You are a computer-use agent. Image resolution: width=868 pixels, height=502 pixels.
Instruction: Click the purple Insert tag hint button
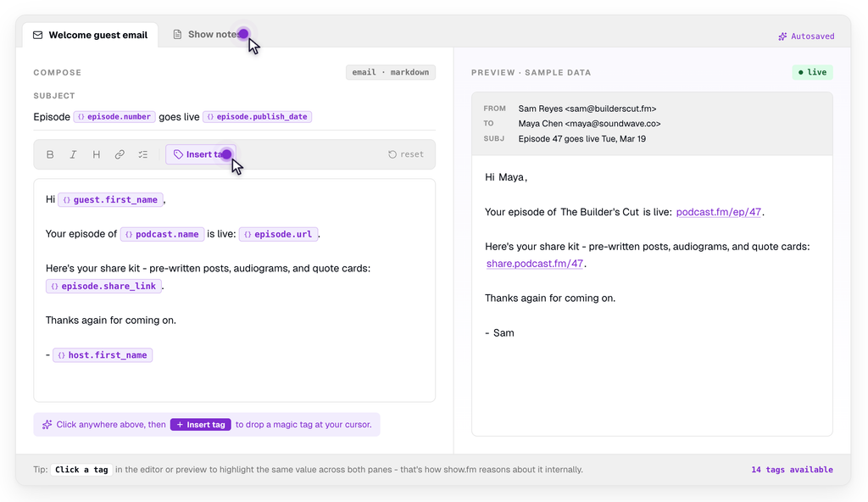tap(200, 425)
